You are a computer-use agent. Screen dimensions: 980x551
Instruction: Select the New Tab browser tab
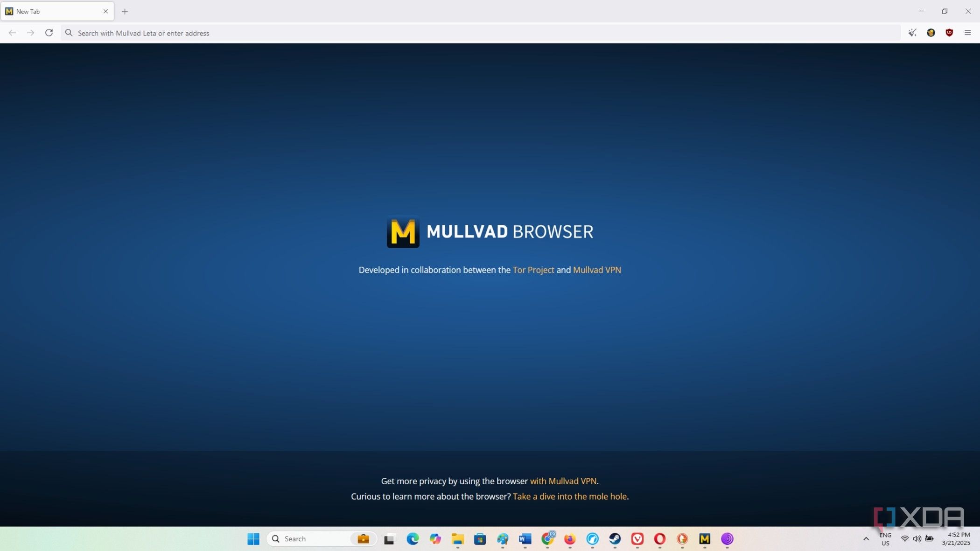pyautogui.click(x=57, y=11)
